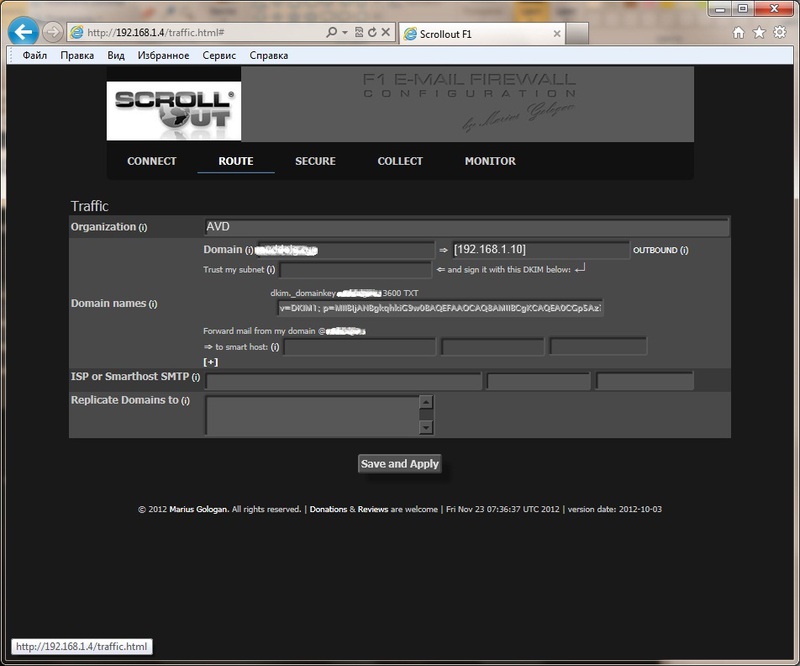This screenshot has height=666, width=800.
Task: Click the Home icon in browser toolbar
Action: point(738,33)
